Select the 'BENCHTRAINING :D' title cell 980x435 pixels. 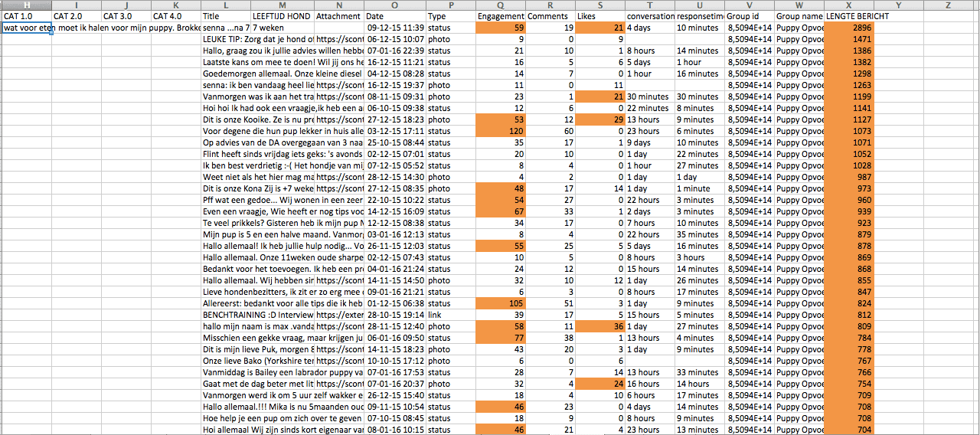point(225,316)
